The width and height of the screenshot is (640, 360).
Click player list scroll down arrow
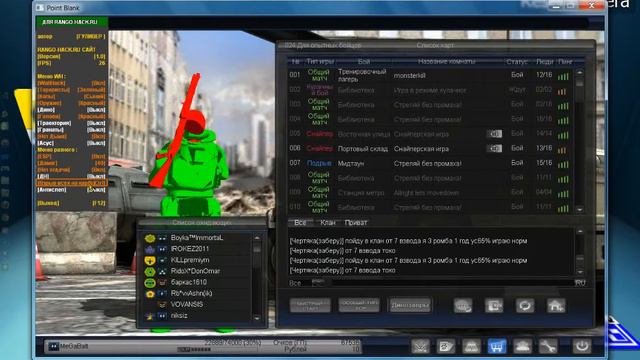point(257,318)
